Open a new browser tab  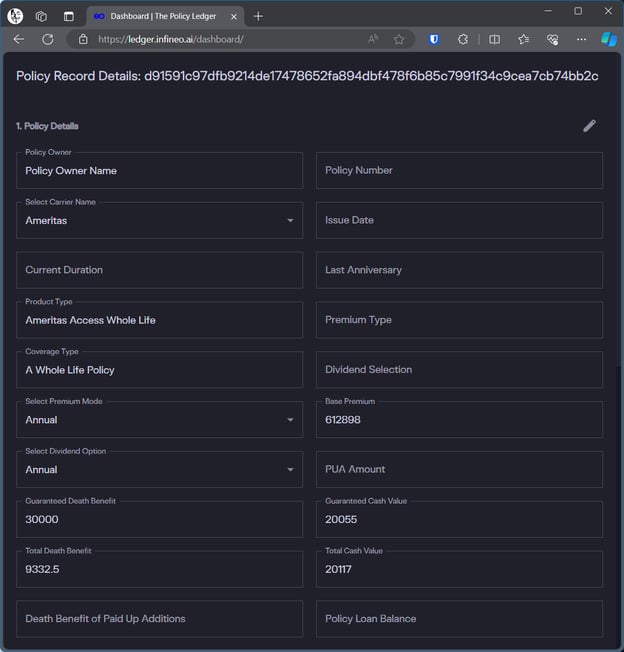[258, 17]
